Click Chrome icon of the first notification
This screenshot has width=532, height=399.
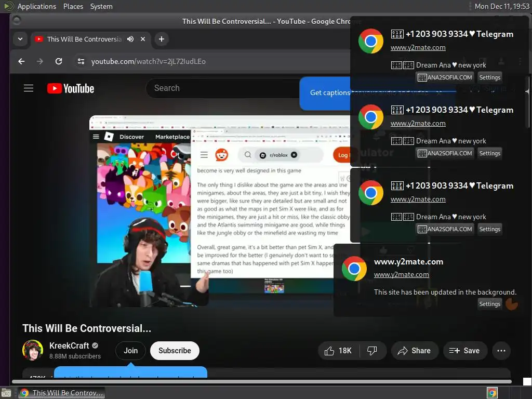pyautogui.click(x=371, y=41)
